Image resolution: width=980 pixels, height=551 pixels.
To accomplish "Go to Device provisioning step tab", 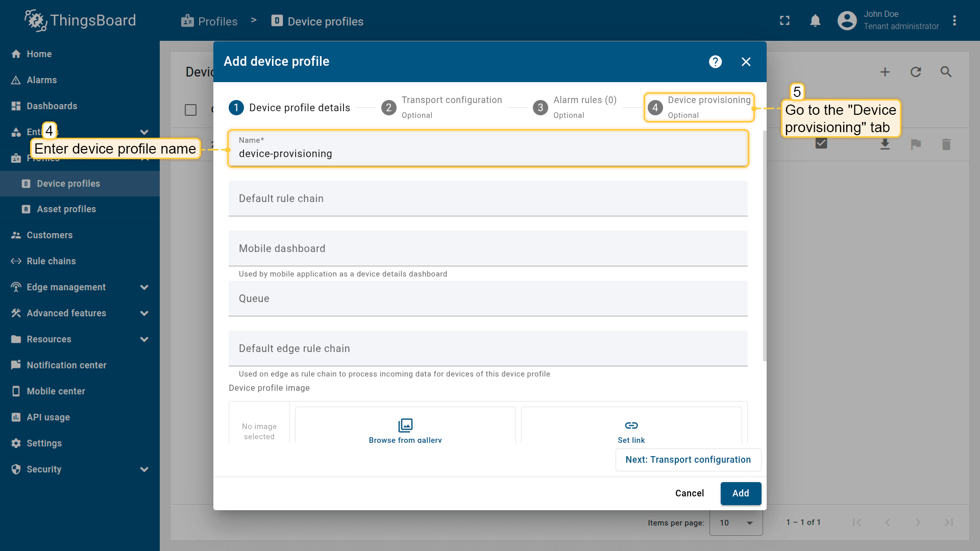I will point(699,107).
